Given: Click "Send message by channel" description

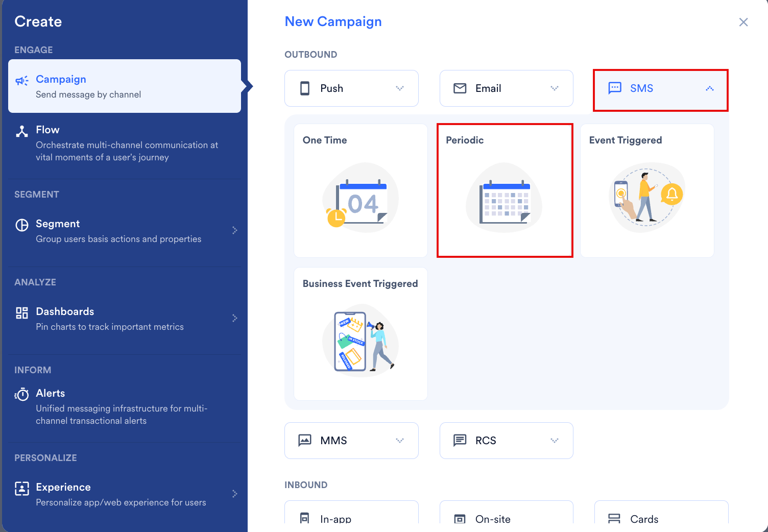Looking at the screenshot, I should [x=88, y=94].
